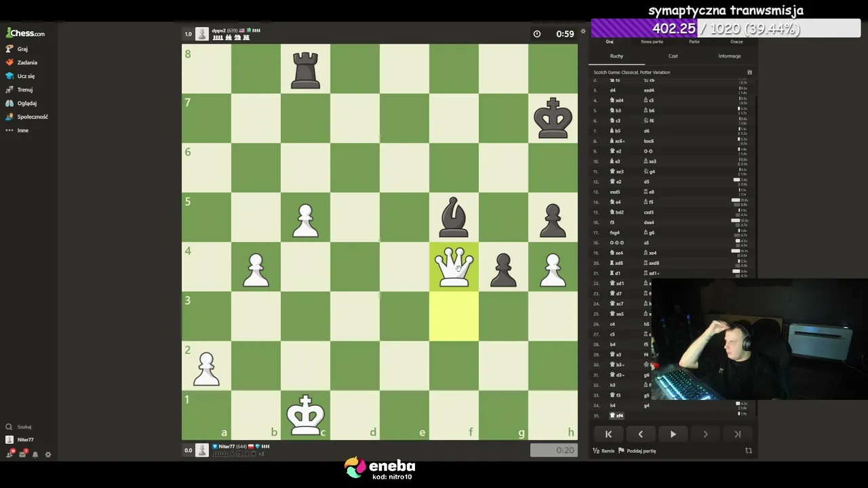
Task: Select white's move f3 on move 16
Action: tap(612, 222)
